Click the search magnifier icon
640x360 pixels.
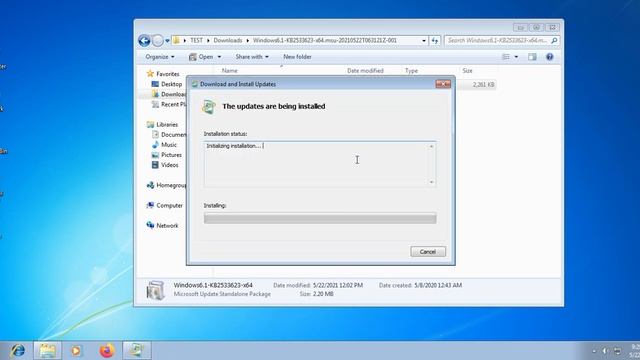pos(554,40)
